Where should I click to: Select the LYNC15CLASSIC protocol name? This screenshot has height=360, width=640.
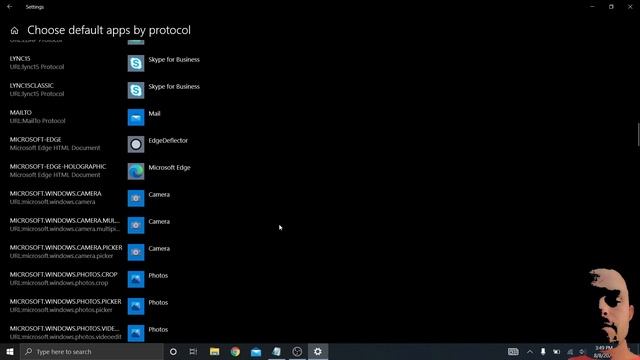coord(31,85)
